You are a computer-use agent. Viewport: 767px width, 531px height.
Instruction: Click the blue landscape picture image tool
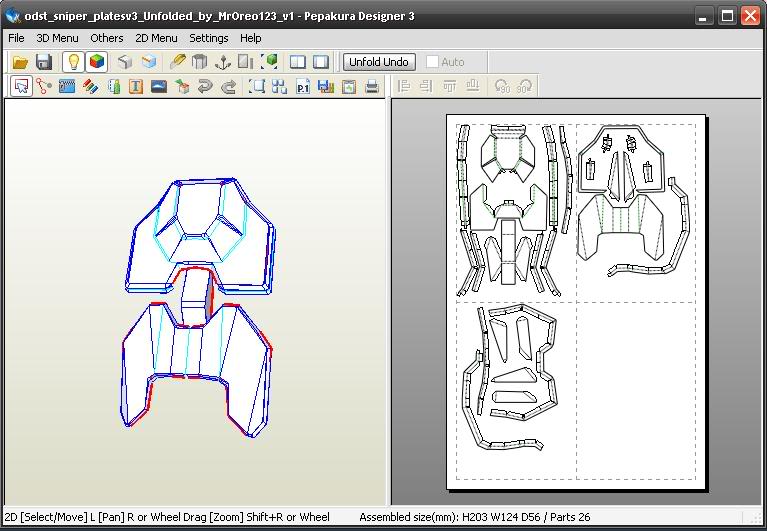point(159,87)
